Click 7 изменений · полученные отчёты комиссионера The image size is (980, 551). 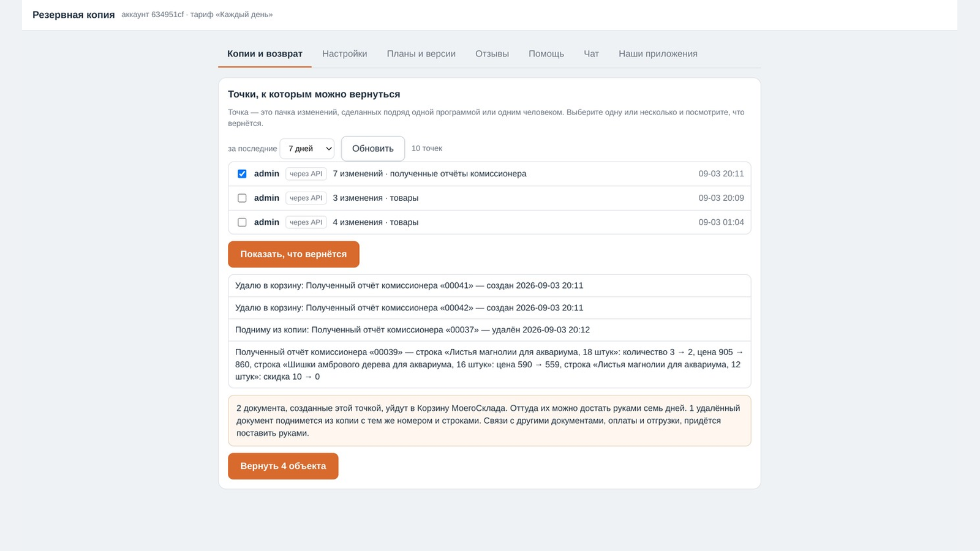[429, 174]
